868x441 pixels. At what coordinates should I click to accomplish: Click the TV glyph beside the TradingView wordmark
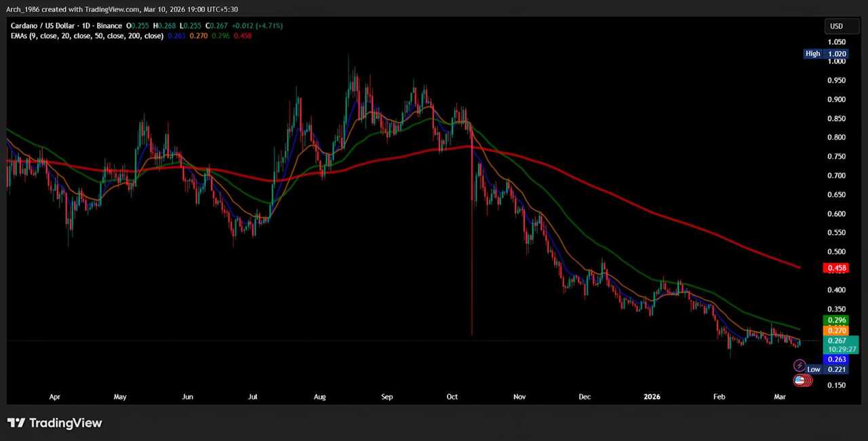(16, 423)
